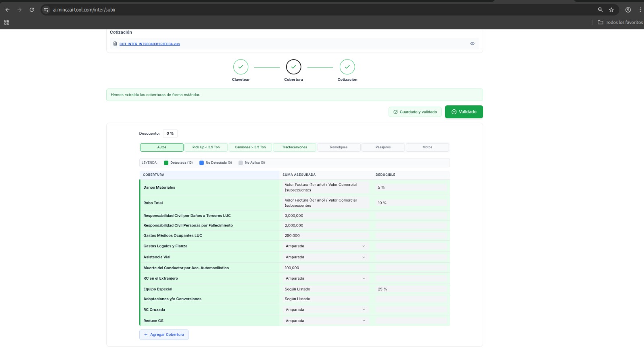Viewport: 644px width, 352px height.
Task: Select the Reduce GS coverage label
Action: point(153,321)
